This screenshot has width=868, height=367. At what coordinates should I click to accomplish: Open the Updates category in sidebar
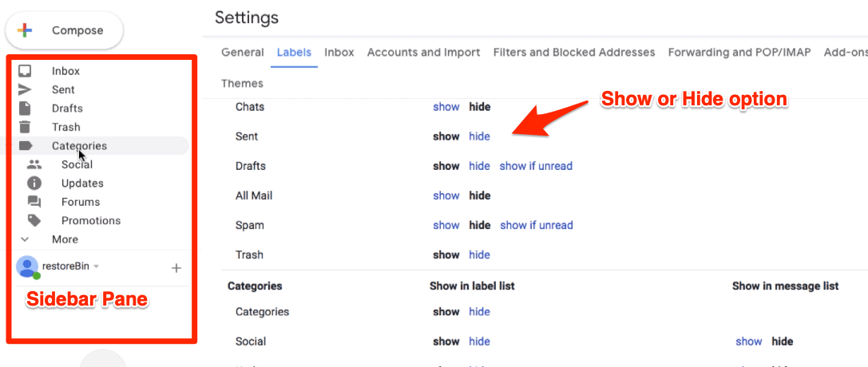pos(82,183)
